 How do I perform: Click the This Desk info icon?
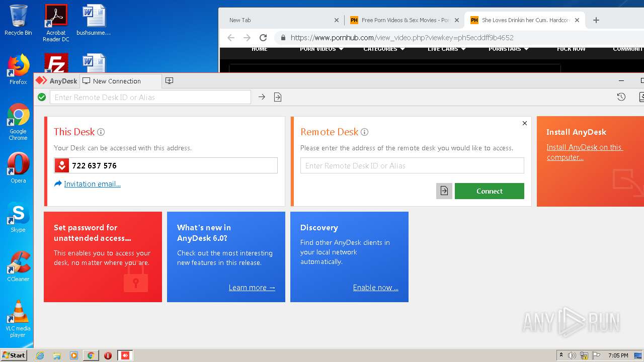(x=101, y=132)
